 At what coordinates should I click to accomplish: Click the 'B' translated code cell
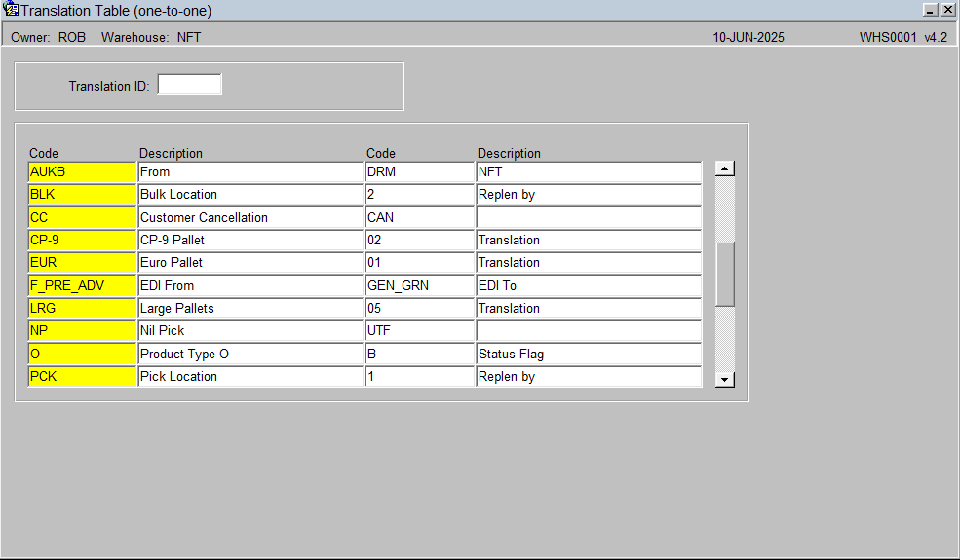click(x=420, y=354)
